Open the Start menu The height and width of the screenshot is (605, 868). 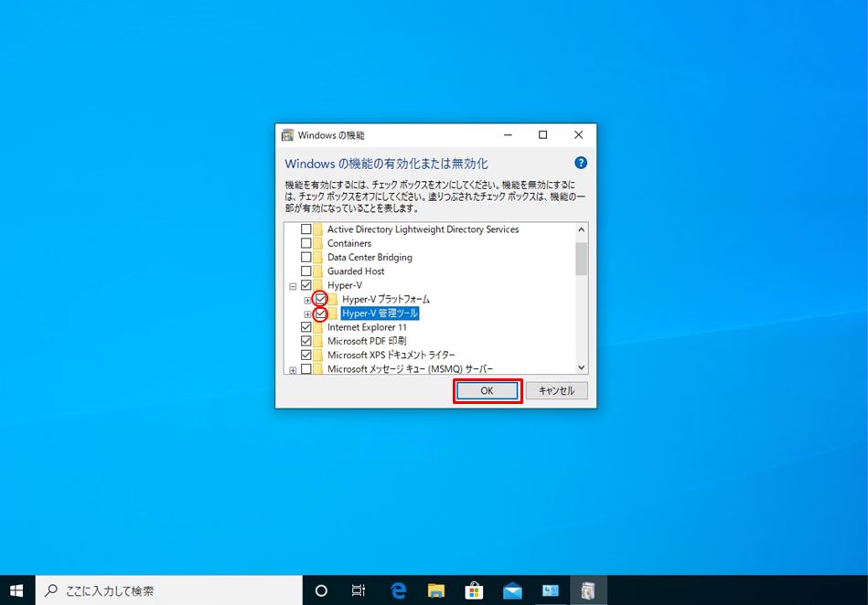pyautogui.click(x=16, y=590)
